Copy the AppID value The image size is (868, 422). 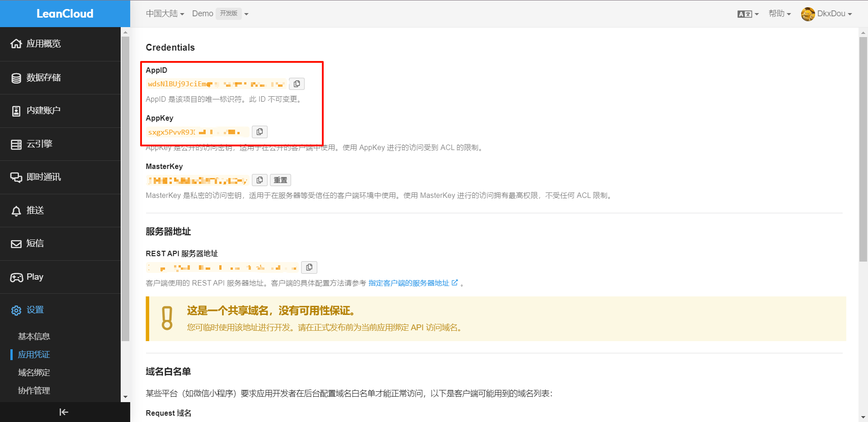pos(297,84)
